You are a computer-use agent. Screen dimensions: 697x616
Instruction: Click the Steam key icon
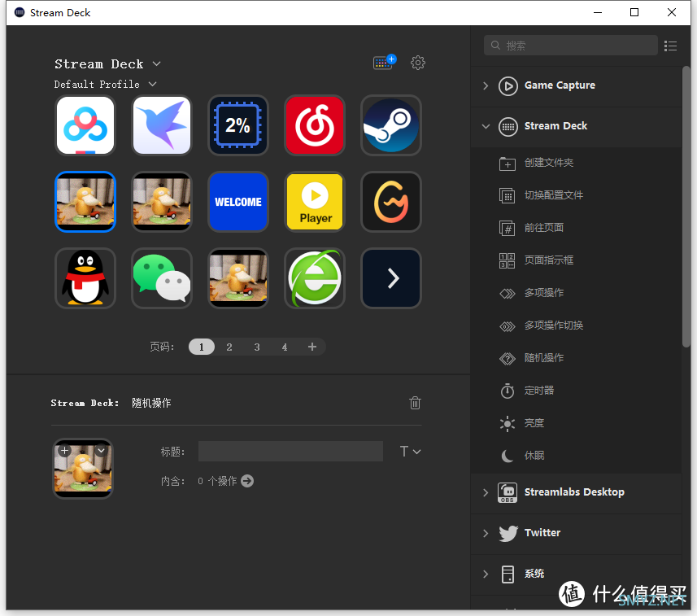391,125
